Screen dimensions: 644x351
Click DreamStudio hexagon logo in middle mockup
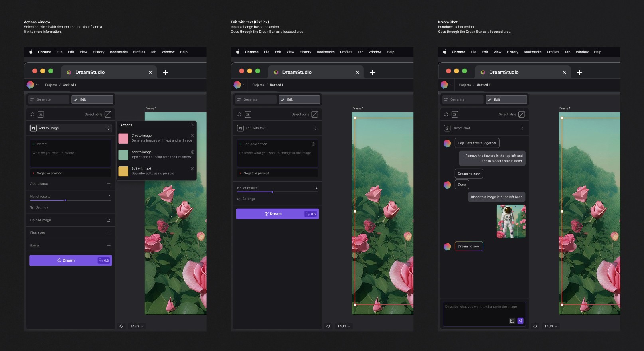point(237,85)
